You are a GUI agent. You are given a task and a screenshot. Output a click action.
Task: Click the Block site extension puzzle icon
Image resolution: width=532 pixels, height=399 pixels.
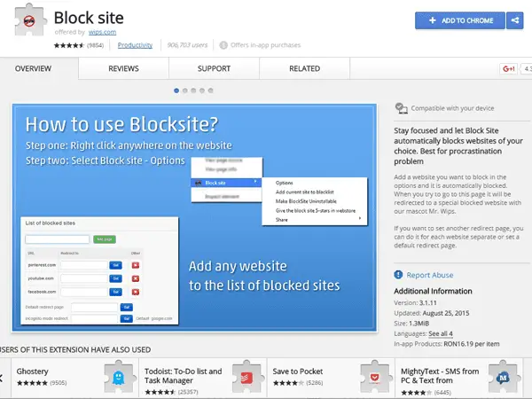pyautogui.click(x=30, y=20)
